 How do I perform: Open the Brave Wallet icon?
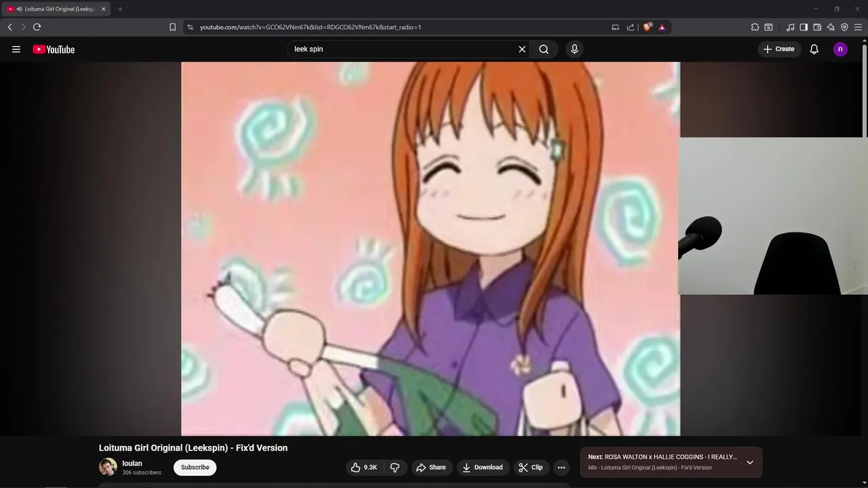click(817, 27)
